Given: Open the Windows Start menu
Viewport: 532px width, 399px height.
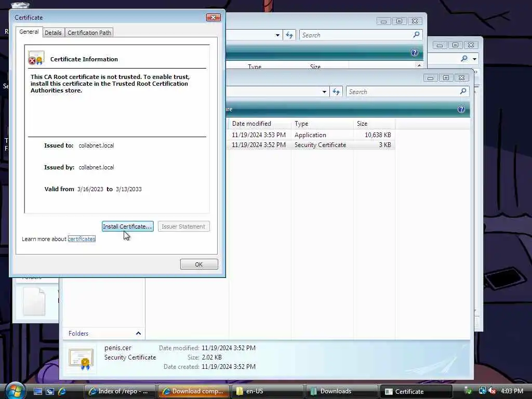Looking at the screenshot, I should pyautogui.click(x=14, y=391).
